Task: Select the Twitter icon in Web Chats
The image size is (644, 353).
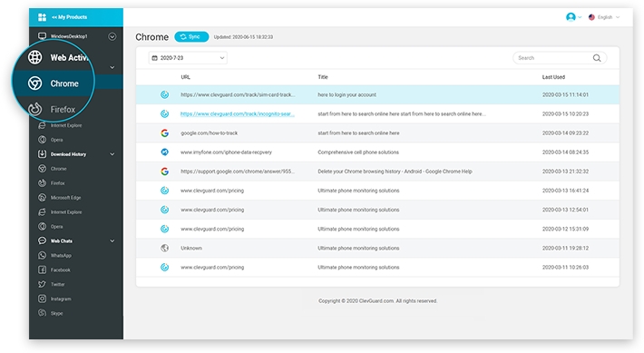Action: tap(42, 284)
